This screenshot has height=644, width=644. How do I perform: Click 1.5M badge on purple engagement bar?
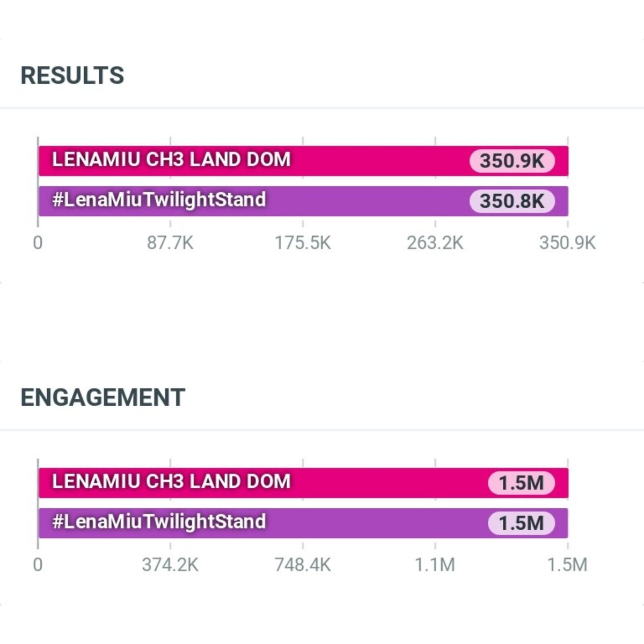tap(521, 523)
